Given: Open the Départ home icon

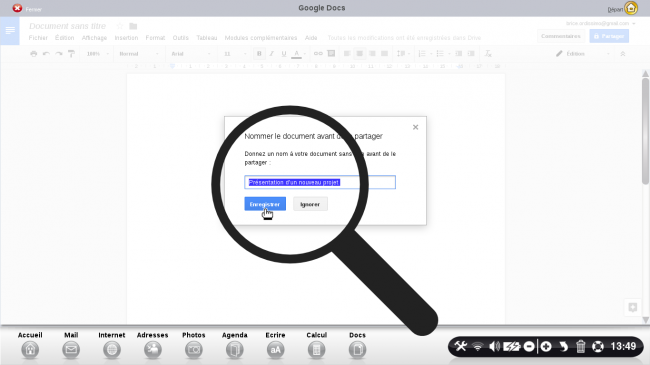Looking at the screenshot, I should click(x=631, y=8).
